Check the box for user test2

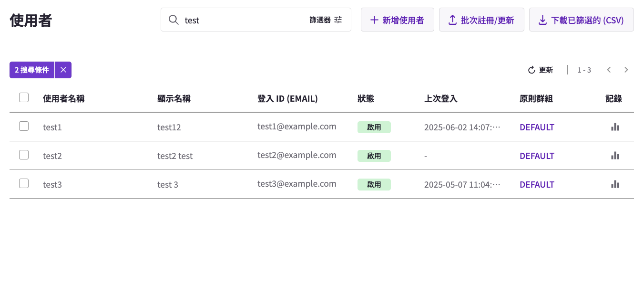point(24,155)
